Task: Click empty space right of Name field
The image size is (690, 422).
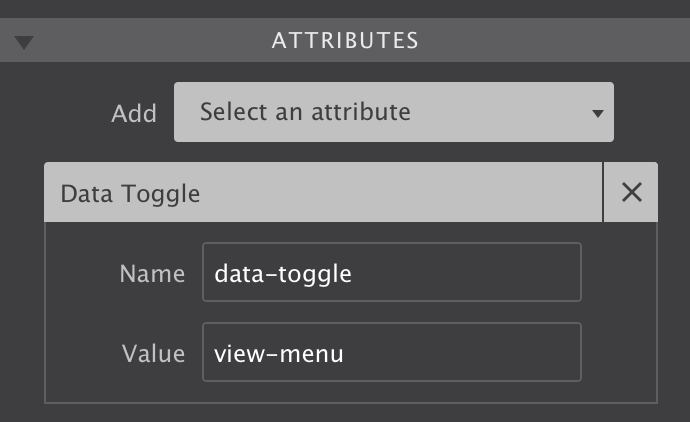Action: (619, 272)
